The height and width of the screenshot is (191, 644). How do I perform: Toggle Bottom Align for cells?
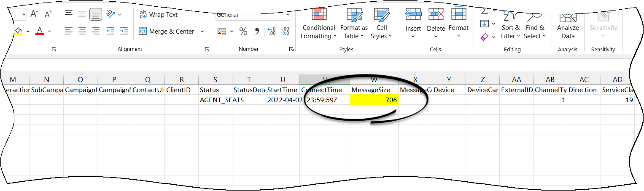tap(96, 15)
